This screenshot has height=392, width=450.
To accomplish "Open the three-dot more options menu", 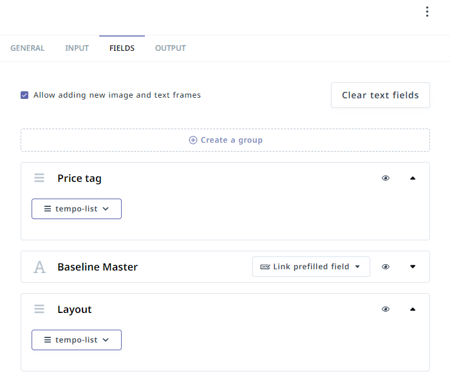I will (x=427, y=12).
